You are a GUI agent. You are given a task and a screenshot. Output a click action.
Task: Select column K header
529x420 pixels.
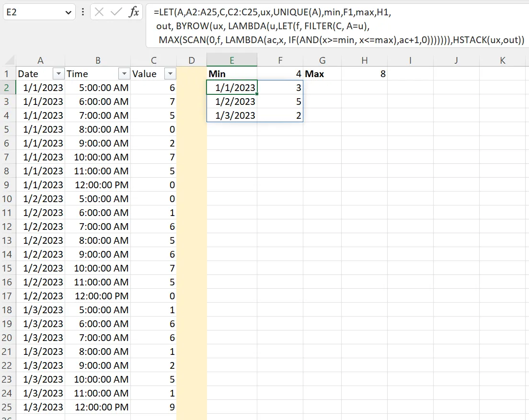point(502,60)
